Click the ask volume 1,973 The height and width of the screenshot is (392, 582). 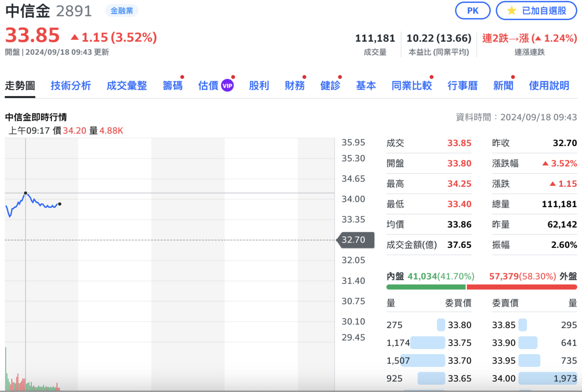(x=565, y=378)
